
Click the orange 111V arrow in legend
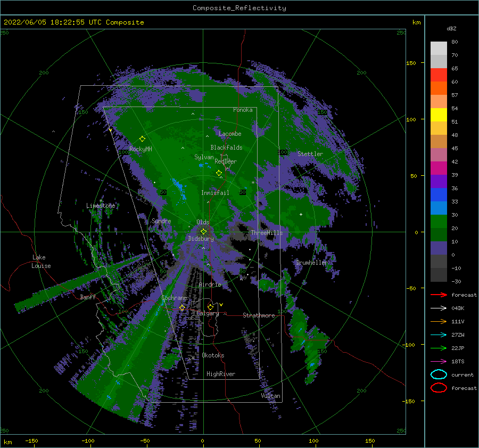(x=439, y=321)
